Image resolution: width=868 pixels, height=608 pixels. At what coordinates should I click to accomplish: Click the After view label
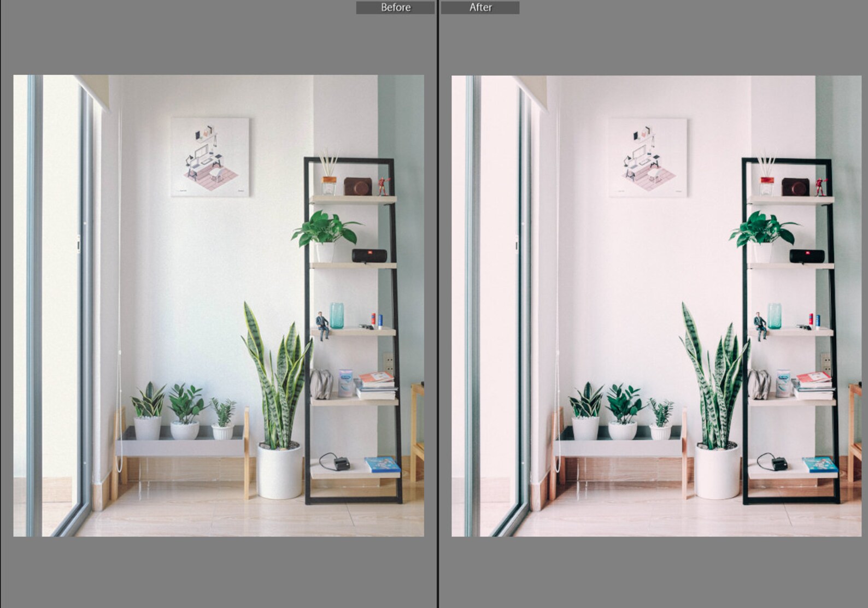coord(480,8)
